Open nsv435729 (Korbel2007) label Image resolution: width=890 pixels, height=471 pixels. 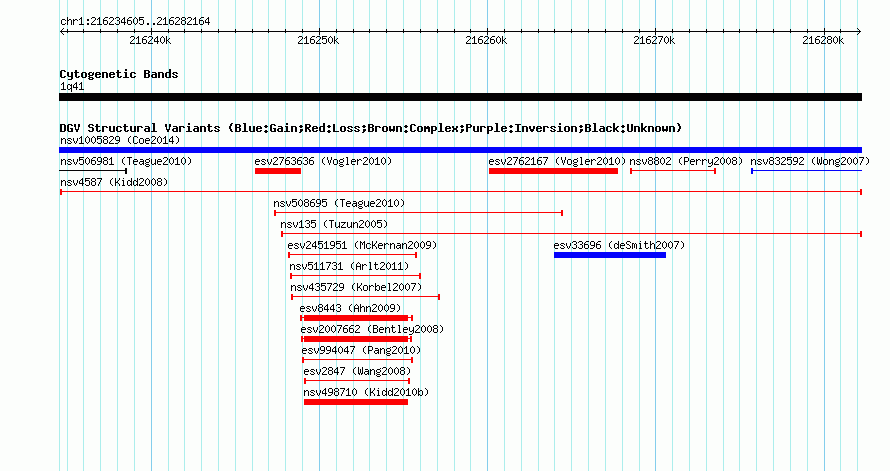356,287
